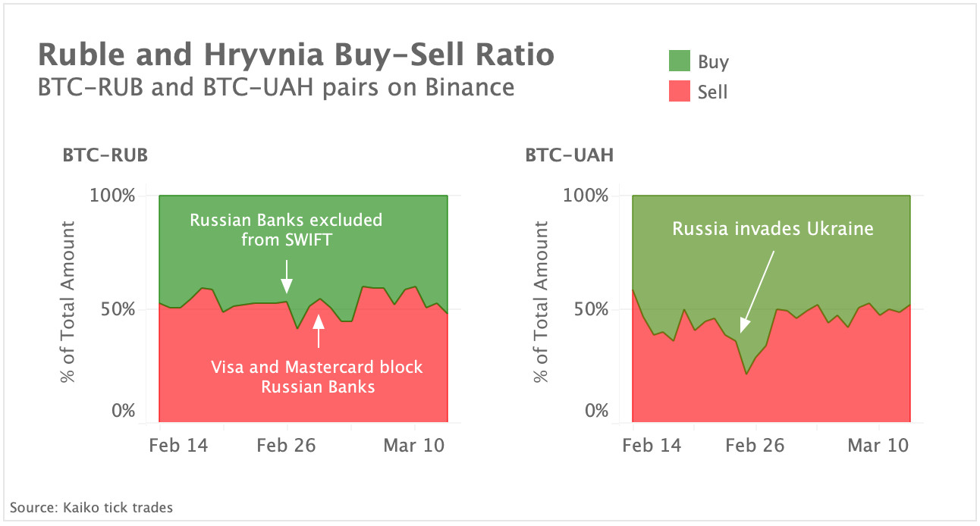Click the white SWIFT exclusion down arrow
Image resolution: width=980 pixels, height=526 pixels.
point(287,276)
